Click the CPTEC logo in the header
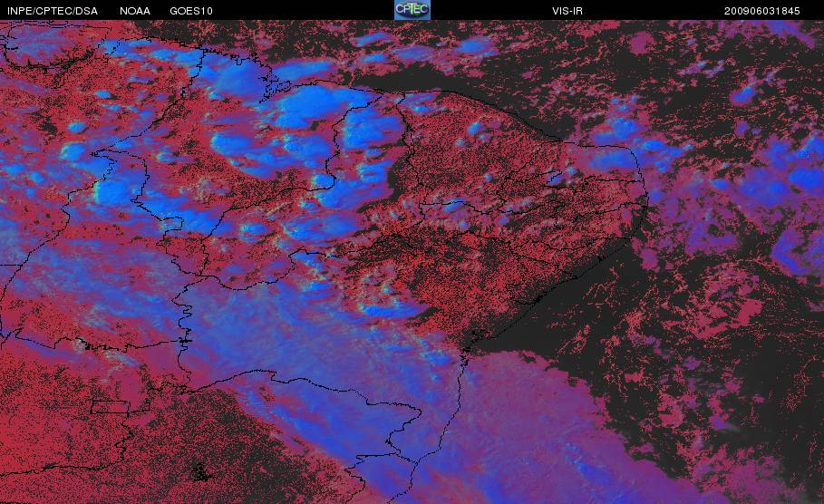The image size is (824, 504). (x=412, y=10)
